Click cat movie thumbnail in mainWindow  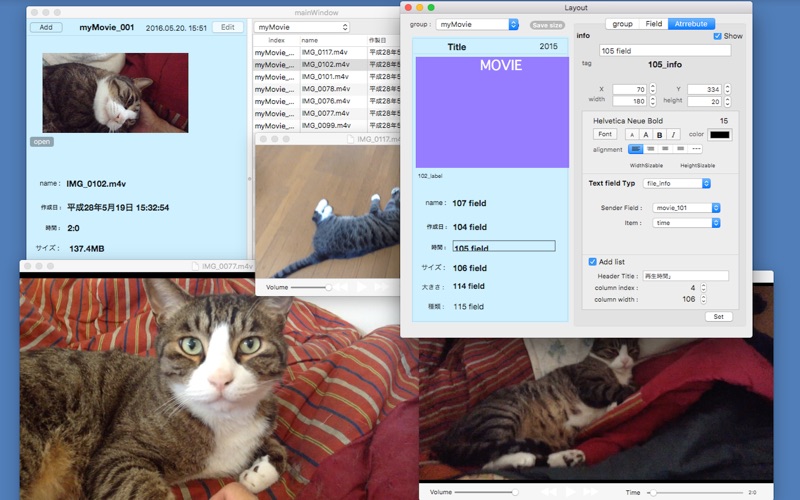(x=115, y=93)
